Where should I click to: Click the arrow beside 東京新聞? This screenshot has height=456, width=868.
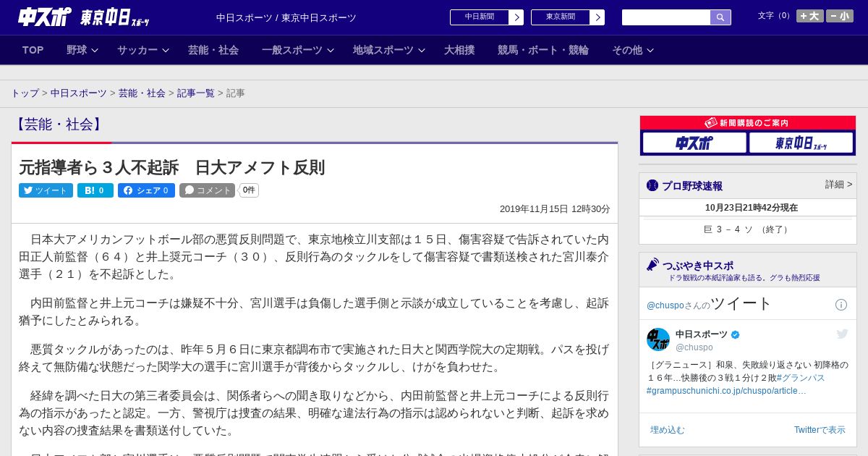coord(597,17)
